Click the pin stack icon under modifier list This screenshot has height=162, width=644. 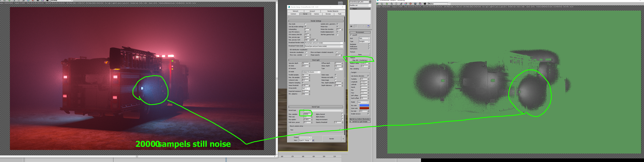351,26
